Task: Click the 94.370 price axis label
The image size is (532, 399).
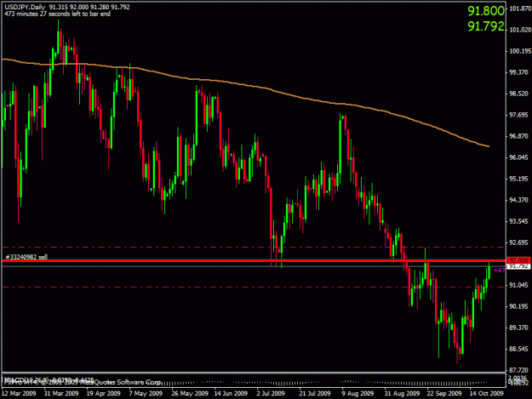Action: pyautogui.click(x=520, y=200)
